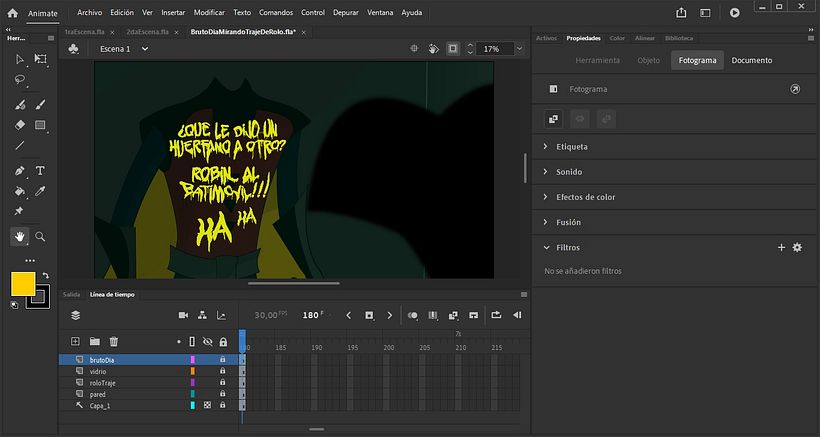Click the add camera icon
820x437 pixels.
[x=183, y=315]
